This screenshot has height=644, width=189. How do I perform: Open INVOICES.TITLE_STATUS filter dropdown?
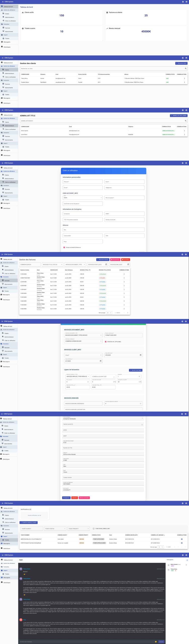tap(52, 264)
